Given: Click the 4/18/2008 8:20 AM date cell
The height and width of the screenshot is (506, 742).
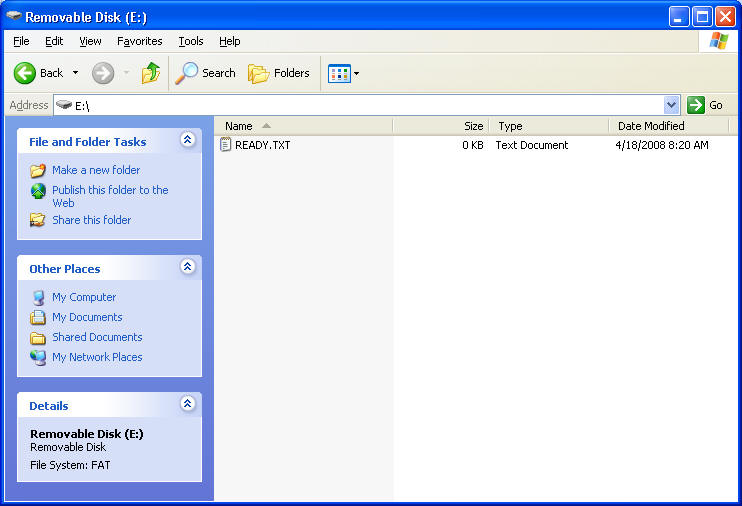Looking at the screenshot, I should click(662, 145).
